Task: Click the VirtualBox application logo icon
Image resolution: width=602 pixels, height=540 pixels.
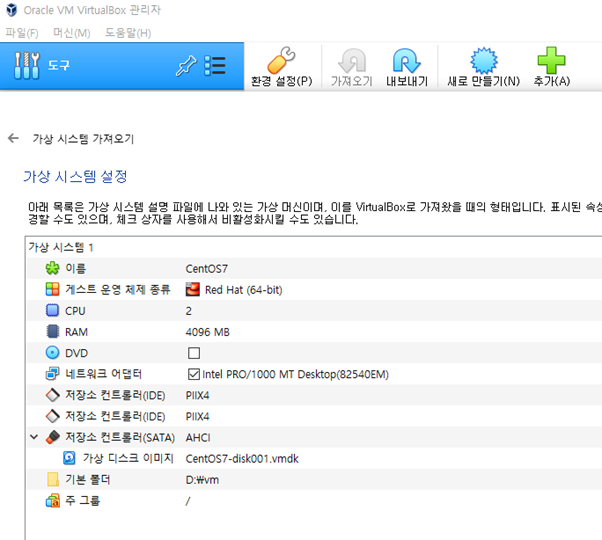Action: coord(12,10)
